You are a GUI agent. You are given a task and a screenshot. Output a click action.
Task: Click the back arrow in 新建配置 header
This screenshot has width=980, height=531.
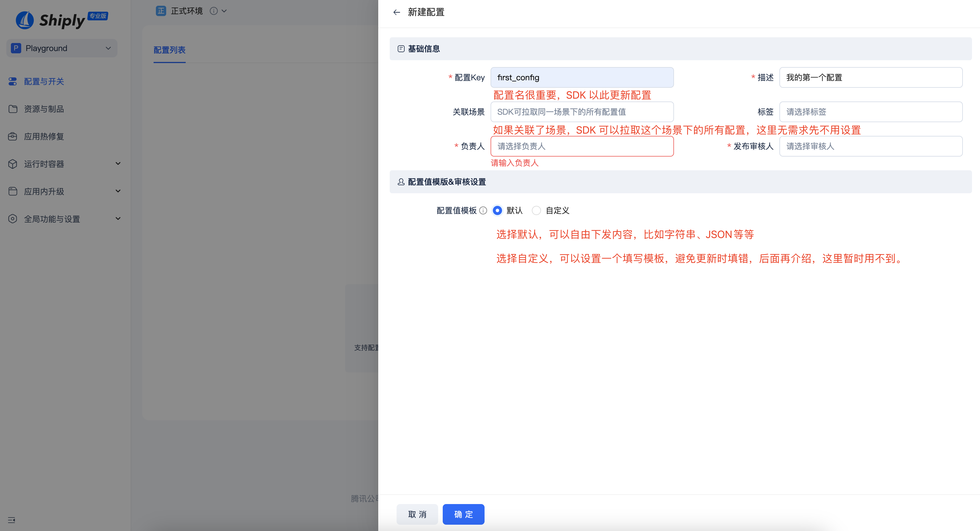pos(397,12)
